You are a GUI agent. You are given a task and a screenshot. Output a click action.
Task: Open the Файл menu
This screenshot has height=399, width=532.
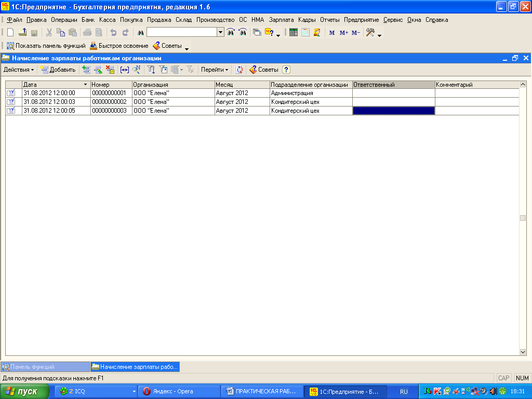14,20
